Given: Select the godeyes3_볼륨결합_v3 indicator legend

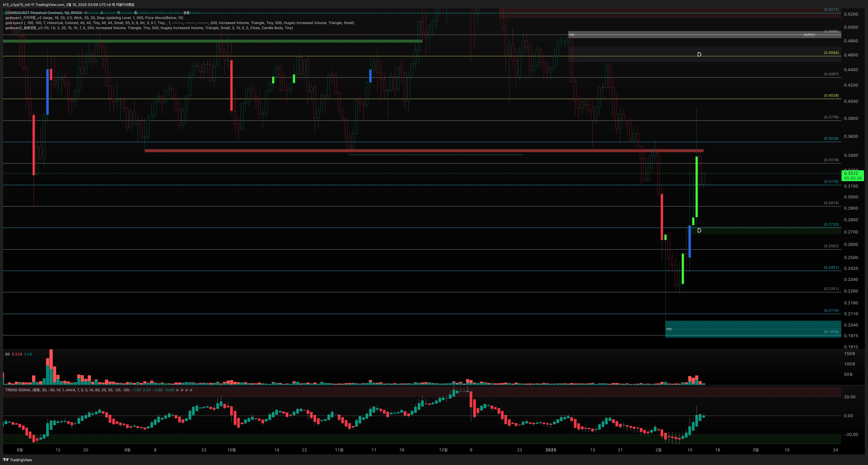Looking at the screenshot, I should 149,28.
